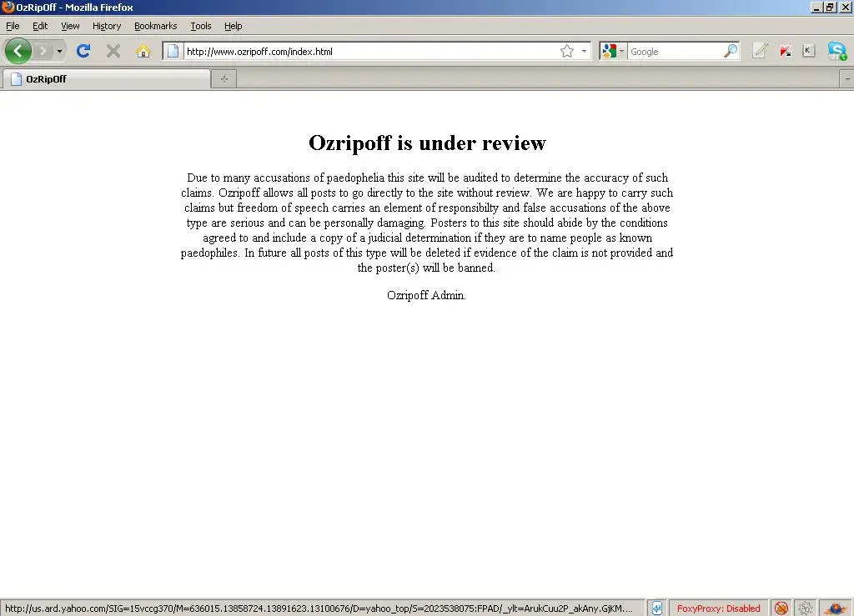This screenshot has height=616, width=854.
Task: Open the search engine selector dropdown arrow
Action: click(621, 51)
